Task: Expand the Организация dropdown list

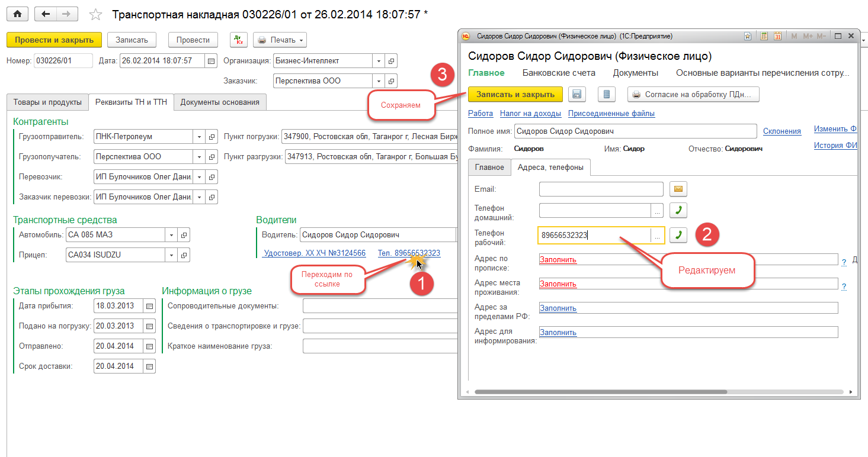Action: 379,61
